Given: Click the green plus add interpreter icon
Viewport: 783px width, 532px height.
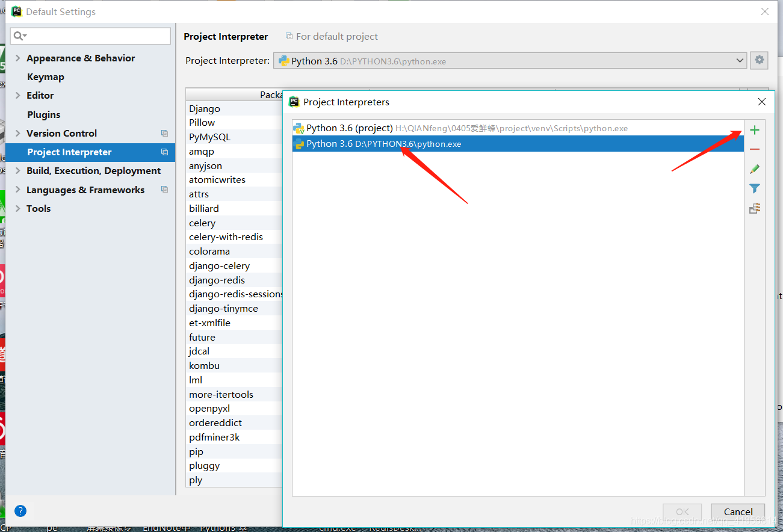Looking at the screenshot, I should click(755, 130).
